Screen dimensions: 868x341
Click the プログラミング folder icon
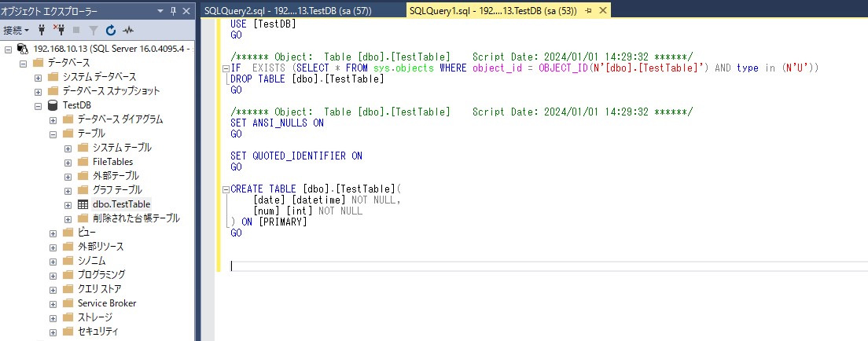click(x=68, y=274)
